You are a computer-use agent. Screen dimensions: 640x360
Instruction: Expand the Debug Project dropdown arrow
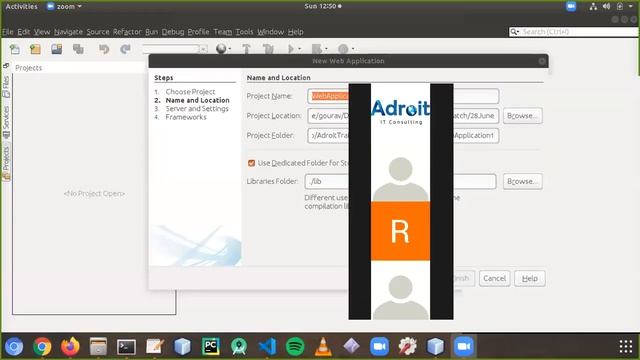[x=326, y=49]
